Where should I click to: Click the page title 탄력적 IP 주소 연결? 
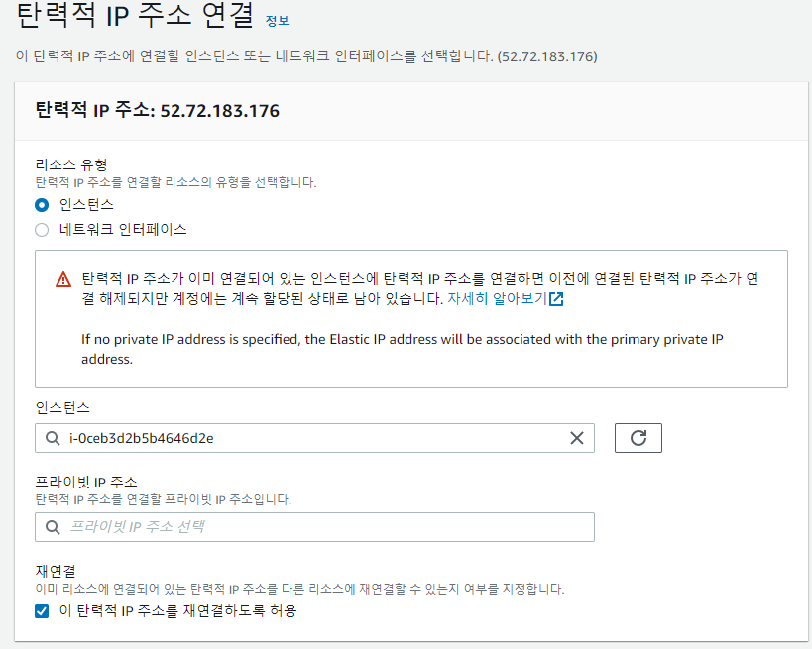[x=135, y=16]
